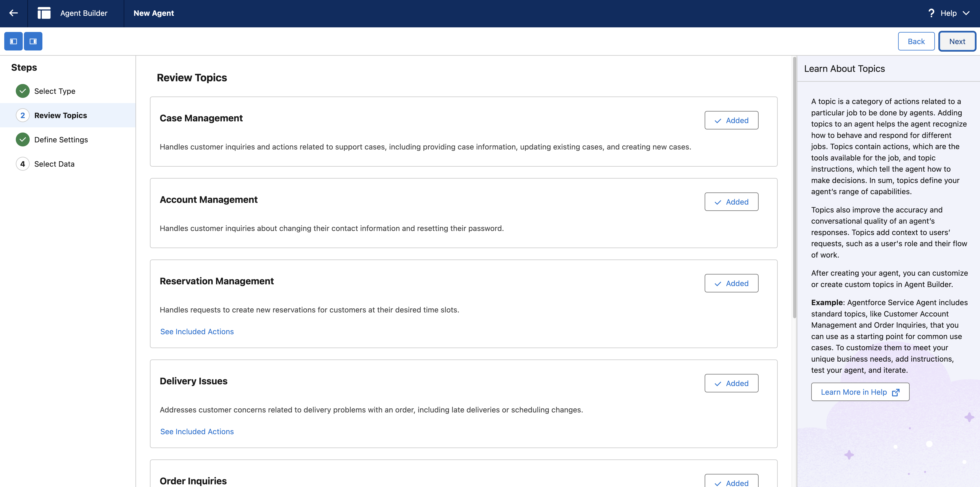
Task: Expand Delivery Issues' See Included Actions
Action: (197, 432)
